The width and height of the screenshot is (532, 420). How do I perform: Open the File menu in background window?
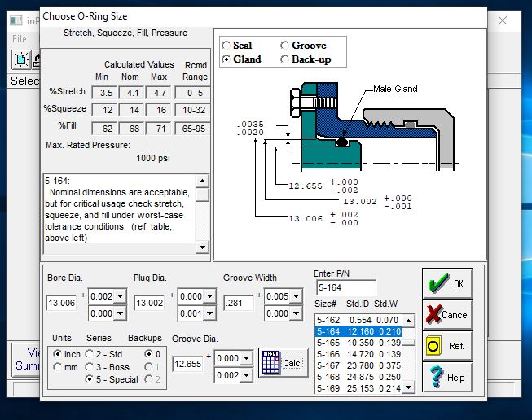[19, 38]
